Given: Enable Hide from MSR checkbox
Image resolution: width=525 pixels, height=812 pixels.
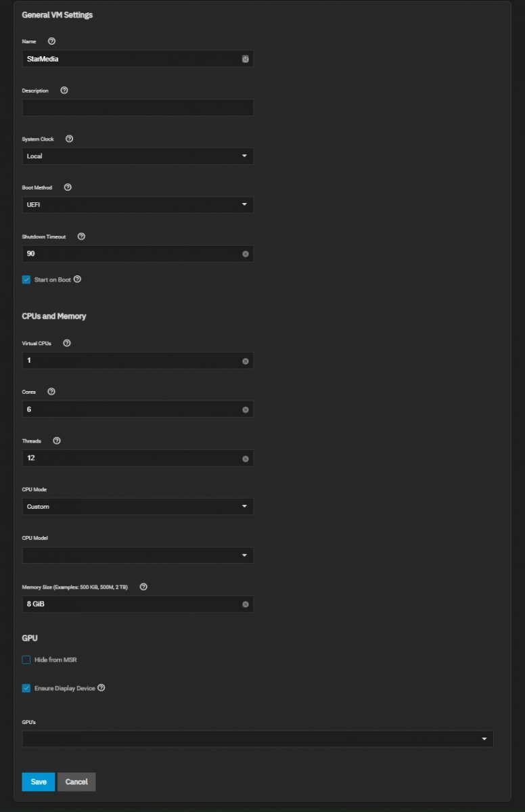Looking at the screenshot, I should 26,660.
